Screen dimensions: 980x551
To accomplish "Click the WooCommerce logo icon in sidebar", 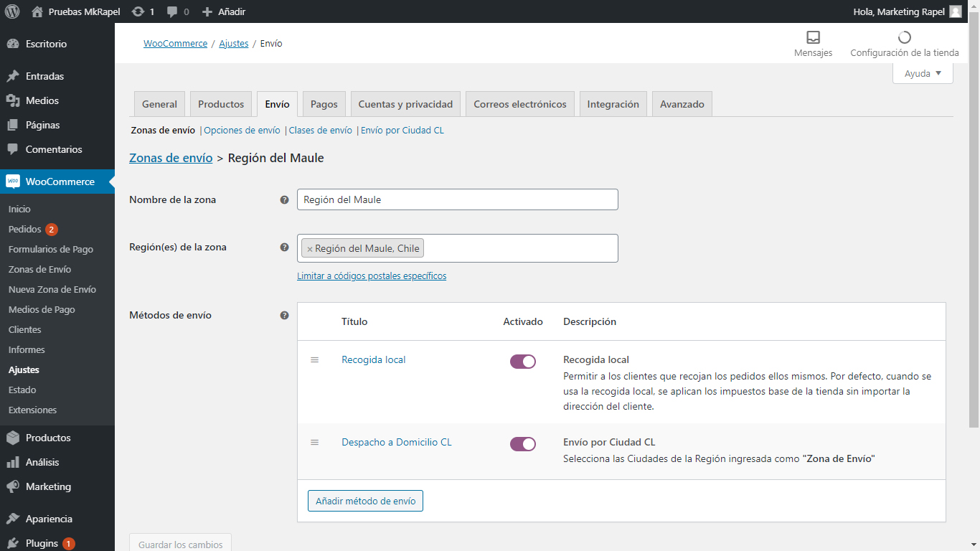I will point(13,182).
